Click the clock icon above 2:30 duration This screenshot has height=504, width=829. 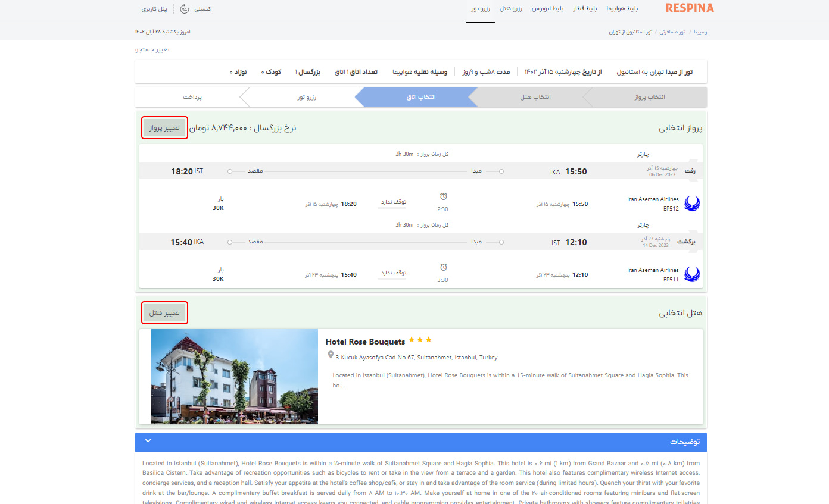click(x=443, y=197)
